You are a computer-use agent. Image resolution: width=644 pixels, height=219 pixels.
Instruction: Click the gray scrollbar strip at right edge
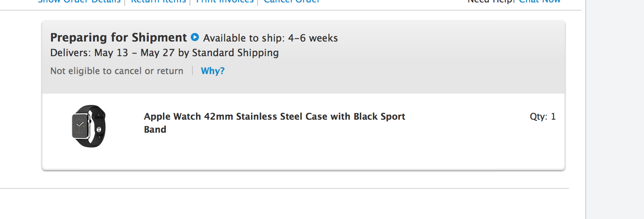point(615,109)
